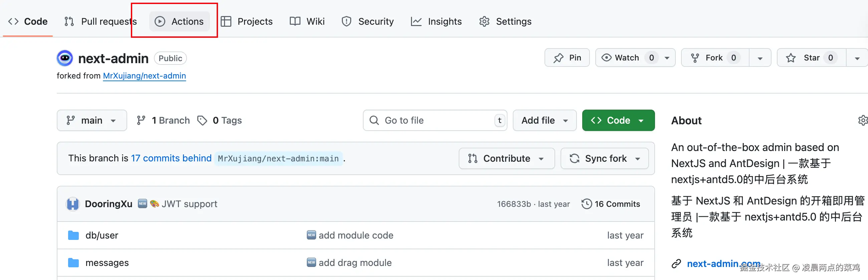Open the messages folder
This screenshot has width=868, height=280.
tap(107, 263)
